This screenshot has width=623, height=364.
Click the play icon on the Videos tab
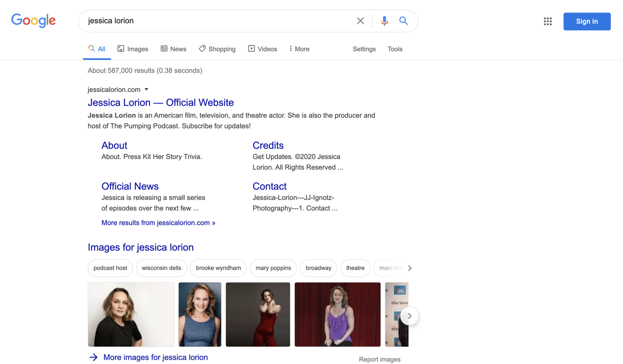tap(251, 49)
